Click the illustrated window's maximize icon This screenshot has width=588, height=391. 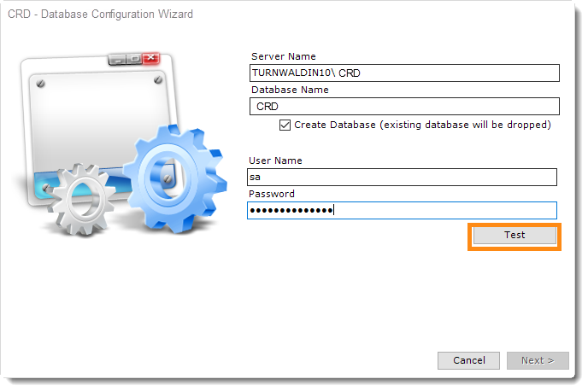[x=134, y=58]
